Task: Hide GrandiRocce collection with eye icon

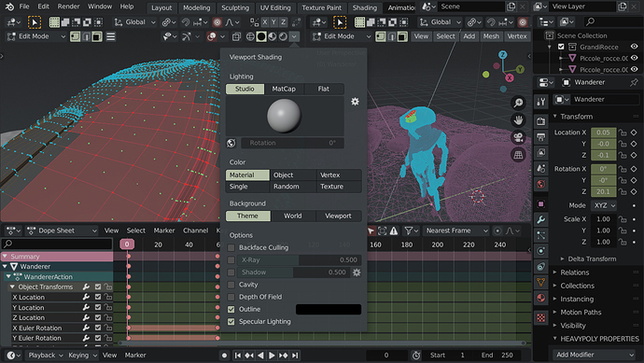Action: click(x=634, y=47)
